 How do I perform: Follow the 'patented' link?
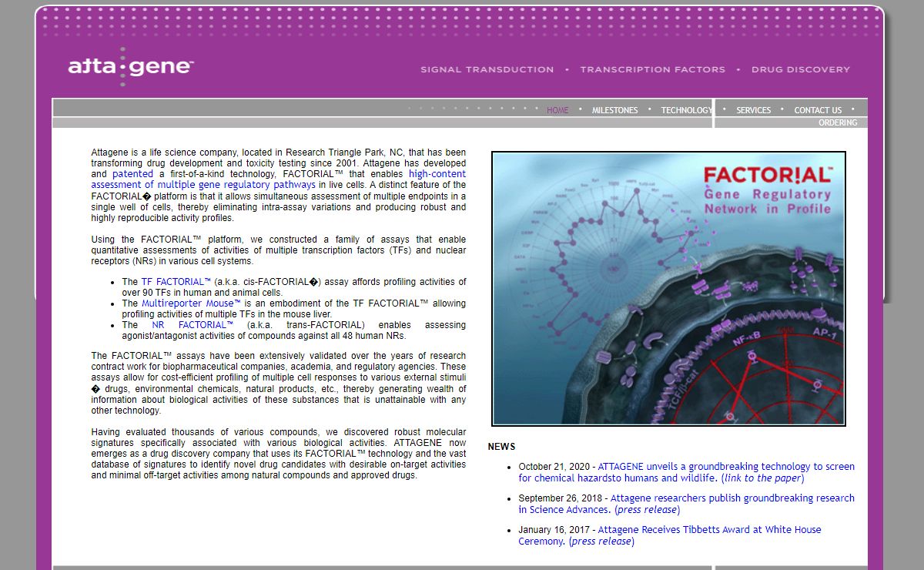coord(132,174)
